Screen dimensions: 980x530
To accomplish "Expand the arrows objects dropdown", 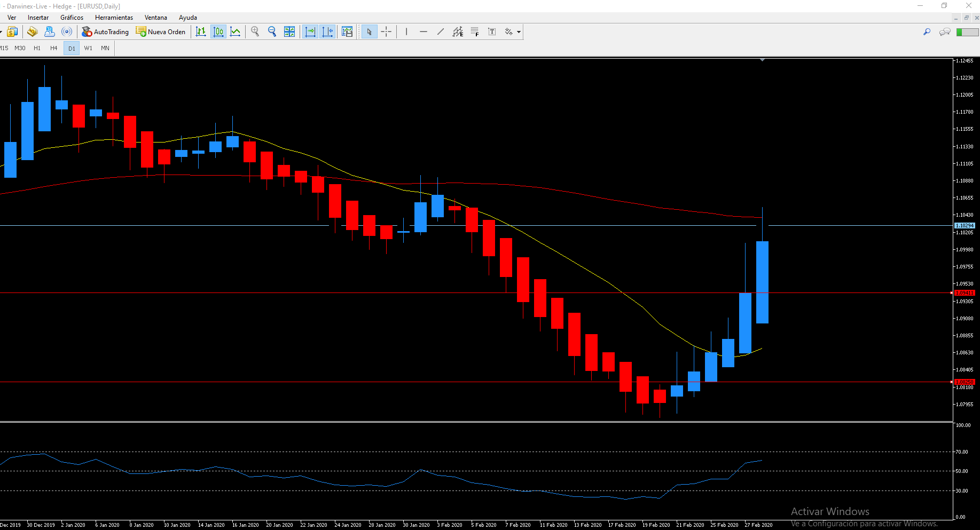I will pos(519,32).
